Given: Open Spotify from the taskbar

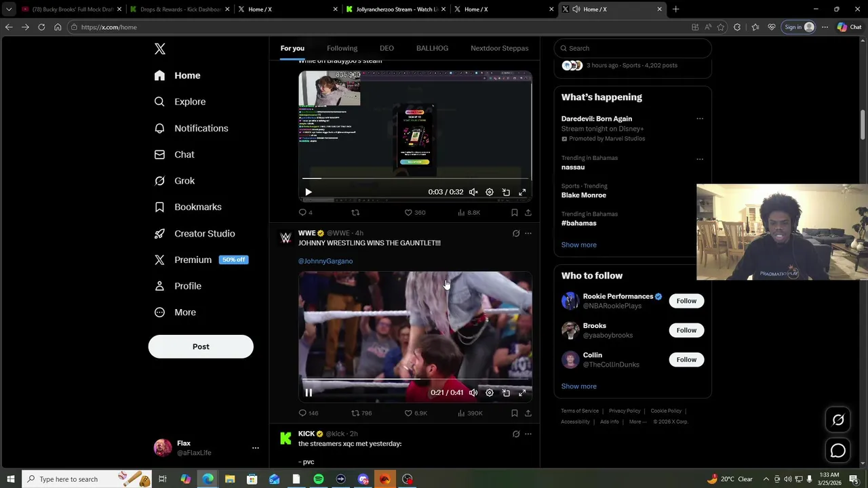Looking at the screenshot, I should click(319, 479).
